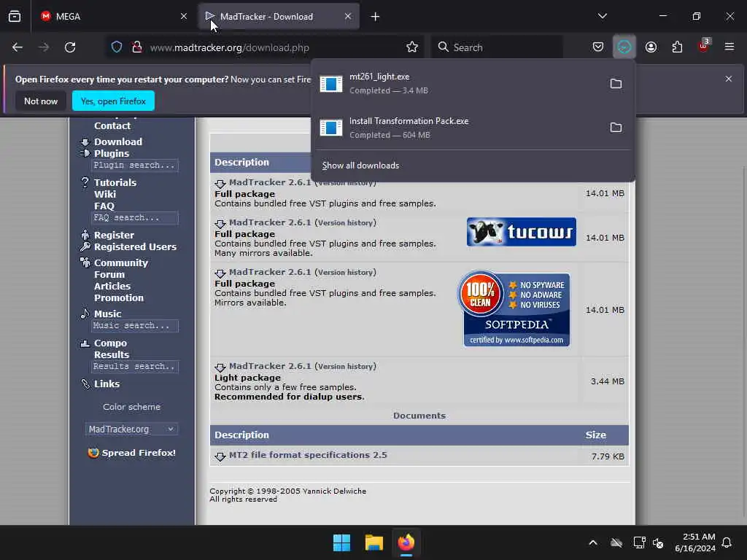Screen dimensions: 747x560
Task: Download arrow for MT2 file format specifications
Action: coord(220,456)
